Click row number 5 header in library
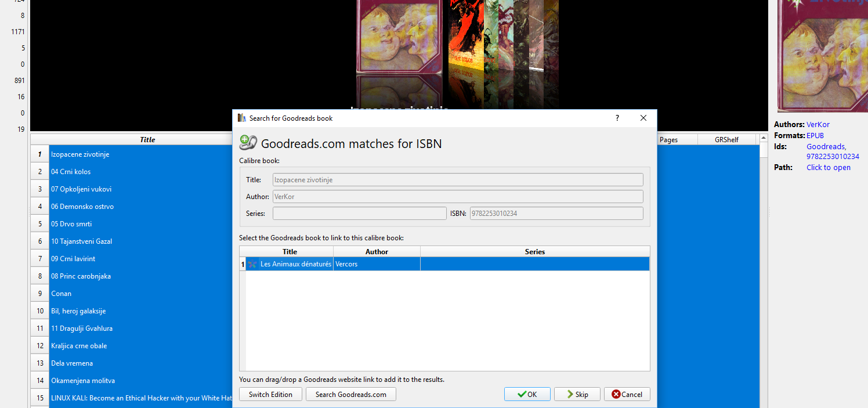Screen dimensions: 868x408 click(x=40, y=224)
